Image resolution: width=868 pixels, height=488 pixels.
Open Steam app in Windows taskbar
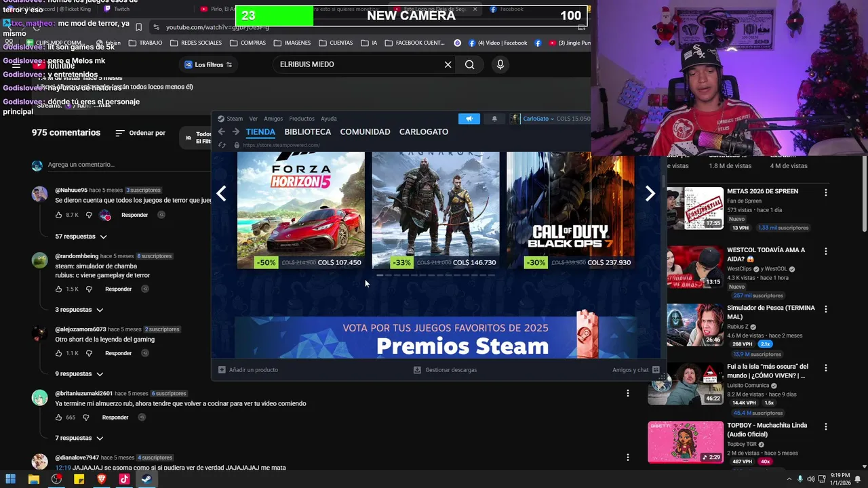146,479
